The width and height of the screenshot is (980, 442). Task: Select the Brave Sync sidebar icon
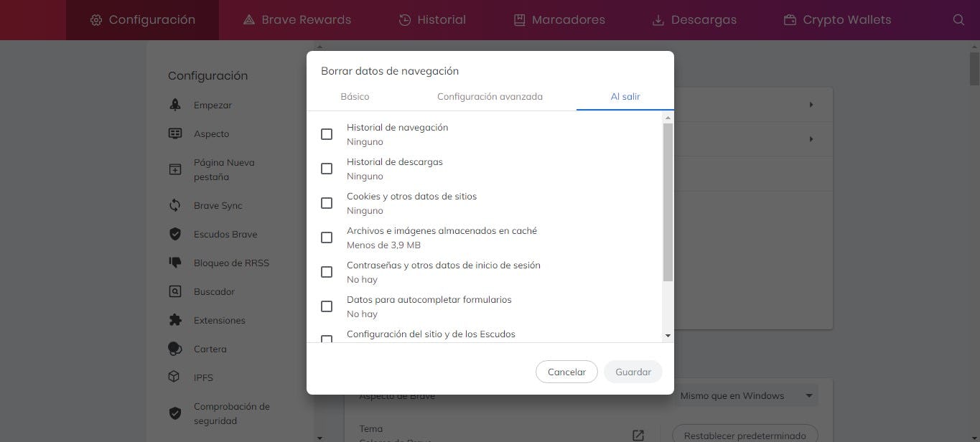174,205
